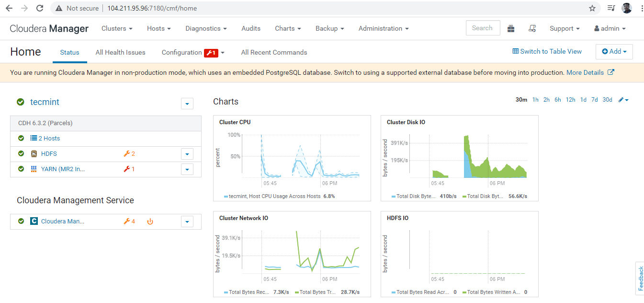
Task: Reload the page with refresh icon
Action: point(40,8)
